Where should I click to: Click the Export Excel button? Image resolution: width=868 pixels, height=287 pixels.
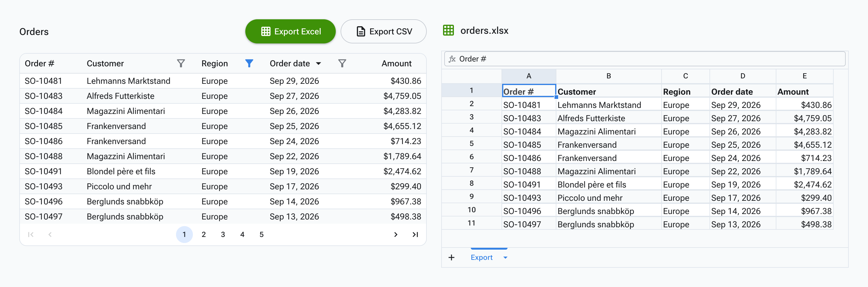pyautogui.click(x=291, y=31)
